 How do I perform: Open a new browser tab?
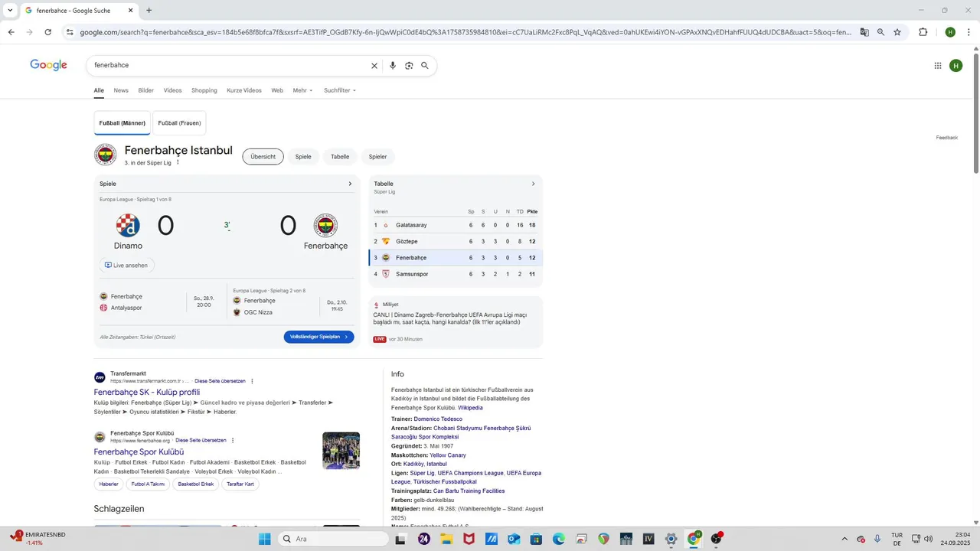click(149, 11)
